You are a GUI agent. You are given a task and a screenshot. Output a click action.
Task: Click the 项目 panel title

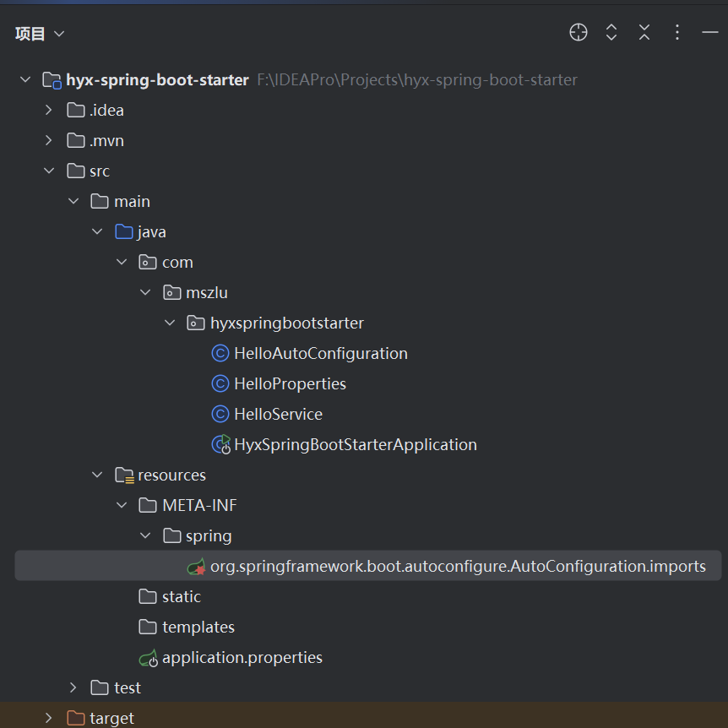pos(30,34)
